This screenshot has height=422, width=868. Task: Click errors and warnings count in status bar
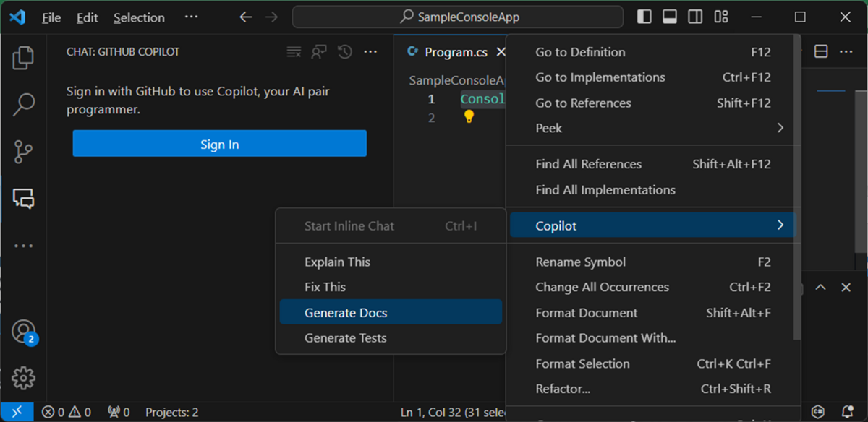pos(67,413)
